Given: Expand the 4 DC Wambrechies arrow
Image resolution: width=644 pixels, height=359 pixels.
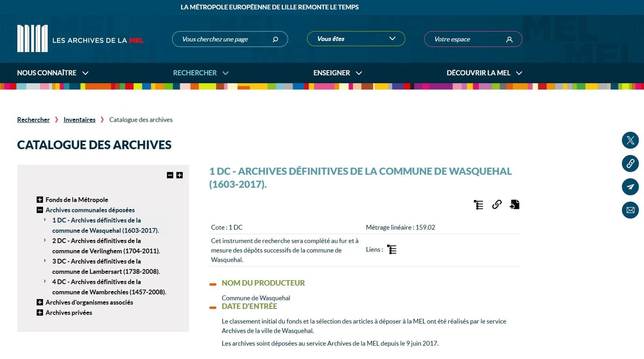Looking at the screenshot, I should (x=45, y=281).
